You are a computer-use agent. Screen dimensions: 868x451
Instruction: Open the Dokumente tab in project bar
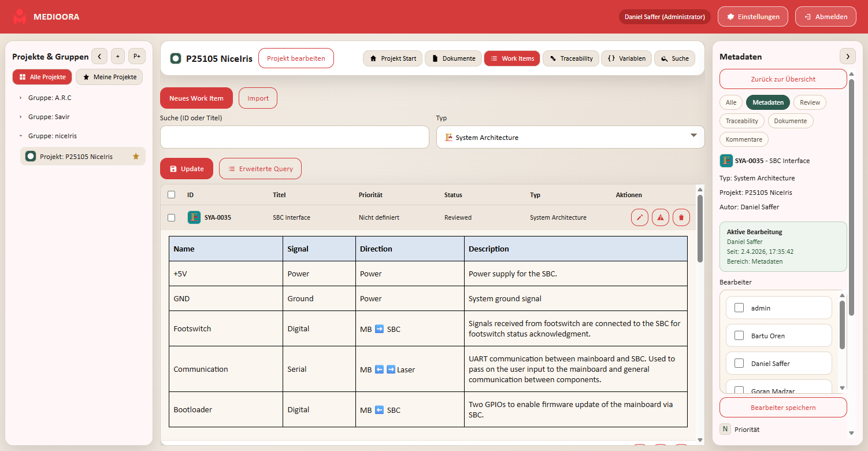[x=453, y=58]
